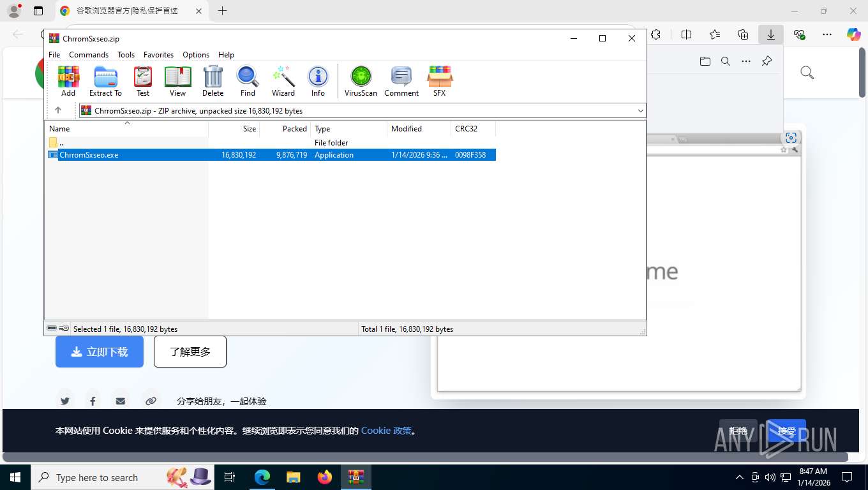
Task: Open the Comment tool
Action: coord(401,81)
